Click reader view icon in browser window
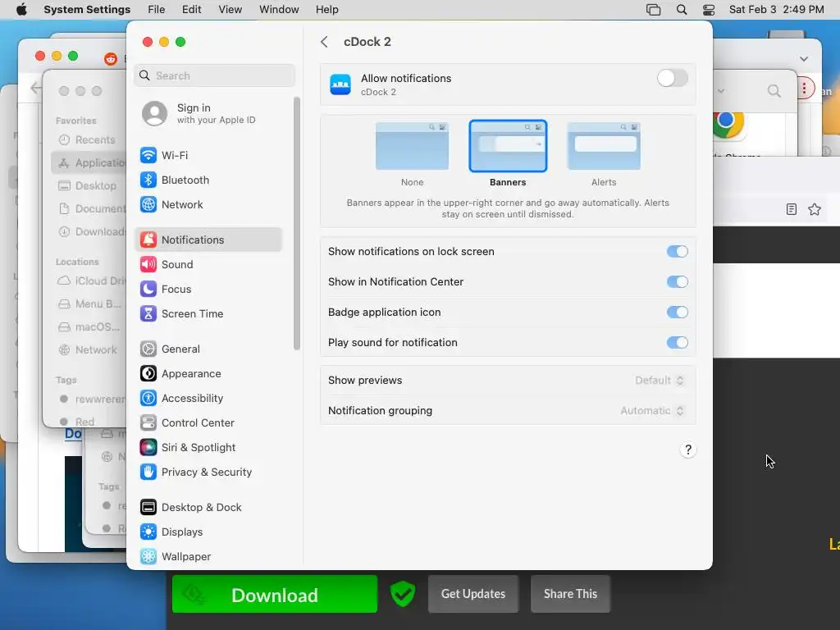840x630 pixels. (x=792, y=209)
